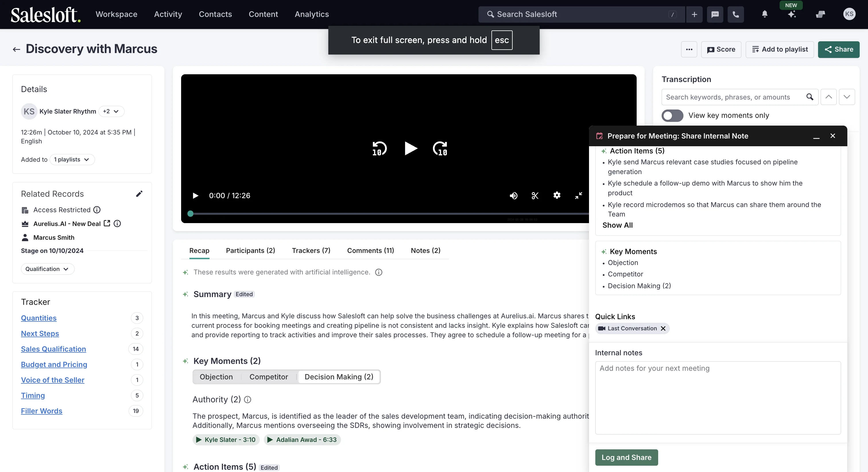The image size is (868, 472).
Task: Exit full screen with collapse icon
Action: click(x=579, y=196)
